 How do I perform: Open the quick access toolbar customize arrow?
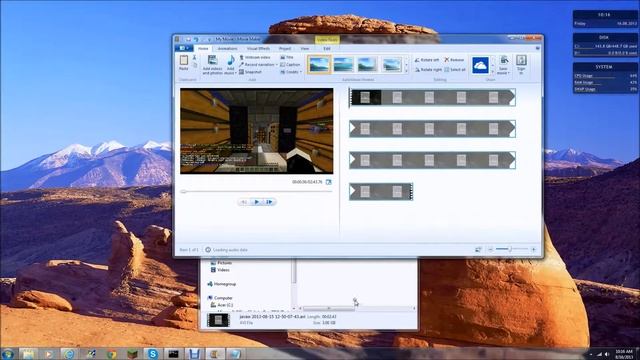pos(209,39)
